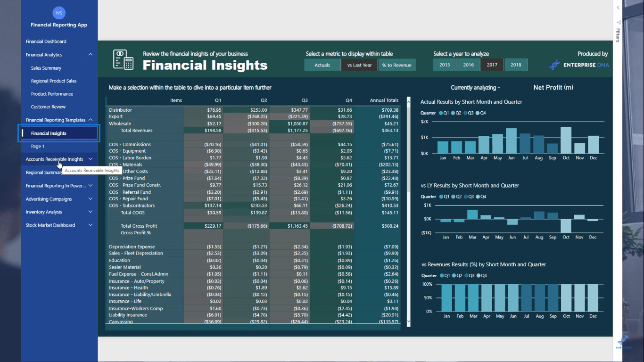This screenshot has height=362, width=644.
Task: Click the Mar bar in vs LY Results chart
Action: pyautogui.click(x=472, y=214)
